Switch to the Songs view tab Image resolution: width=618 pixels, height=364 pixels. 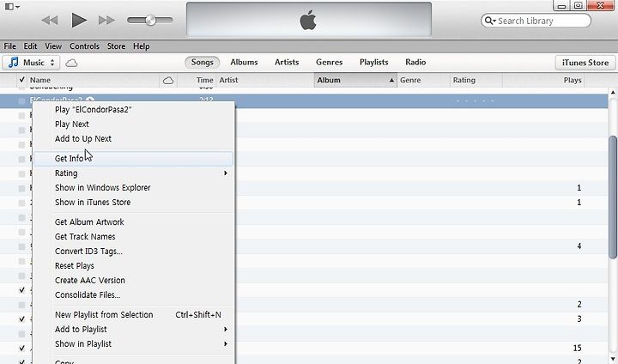point(203,63)
